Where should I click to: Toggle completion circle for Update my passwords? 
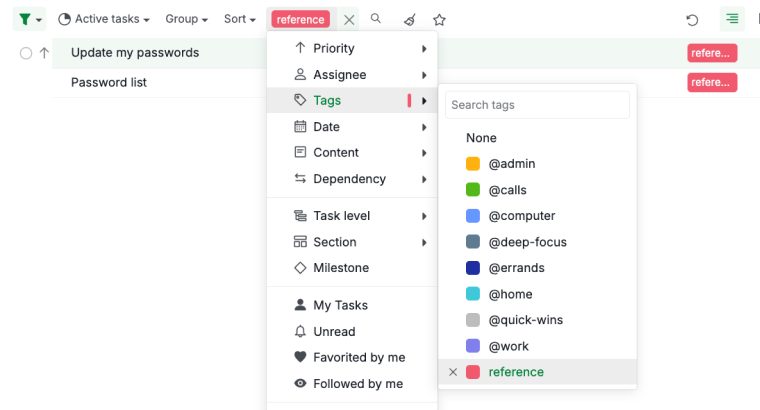[26, 53]
